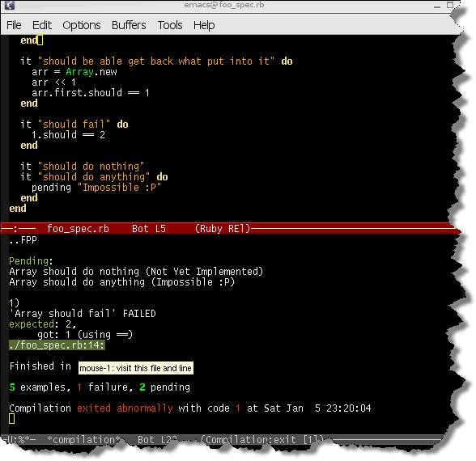The width and height of the screenshot is (476, 461).
Task: Open the Options menu
Action: [81, 25]
